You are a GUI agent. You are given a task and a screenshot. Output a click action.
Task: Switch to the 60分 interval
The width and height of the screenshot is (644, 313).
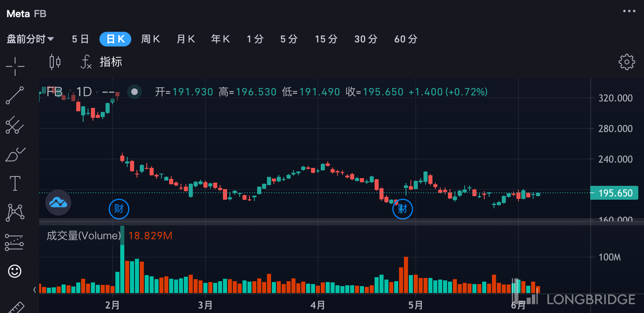pyautogui.click(x=406, y=39)
